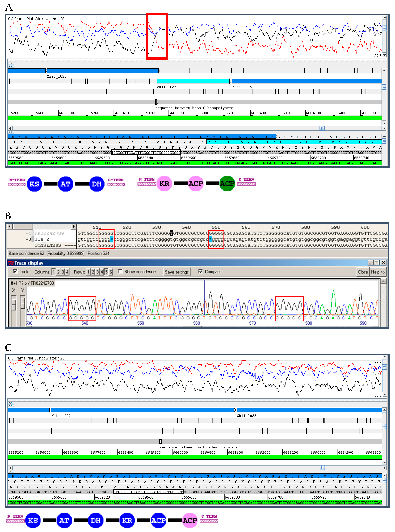Select the Skii_1027 gene arrow in panel A
Image resolution: width=395 pixels, height=532 pixels.
pyautogui.click(x=103, y=70)
